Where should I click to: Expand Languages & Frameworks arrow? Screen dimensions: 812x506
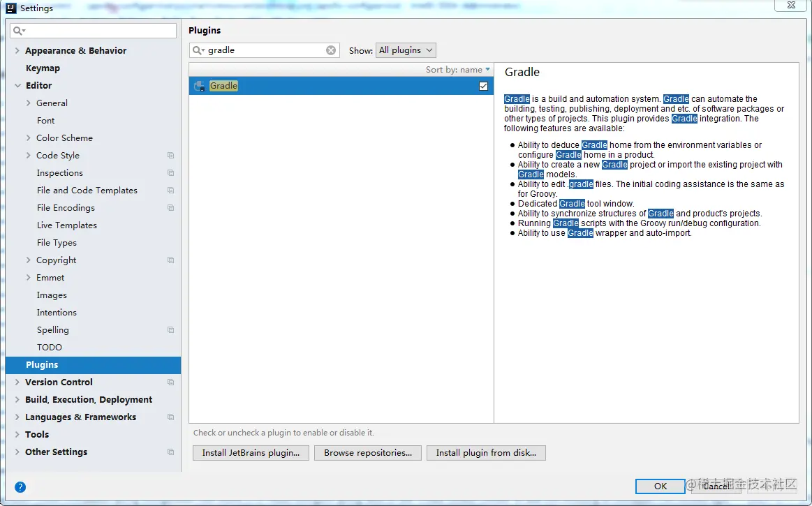point(17,417)
